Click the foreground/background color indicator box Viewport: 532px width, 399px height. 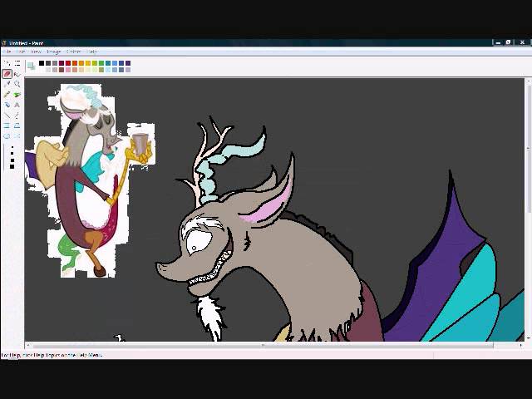click(x=31, y=66)
